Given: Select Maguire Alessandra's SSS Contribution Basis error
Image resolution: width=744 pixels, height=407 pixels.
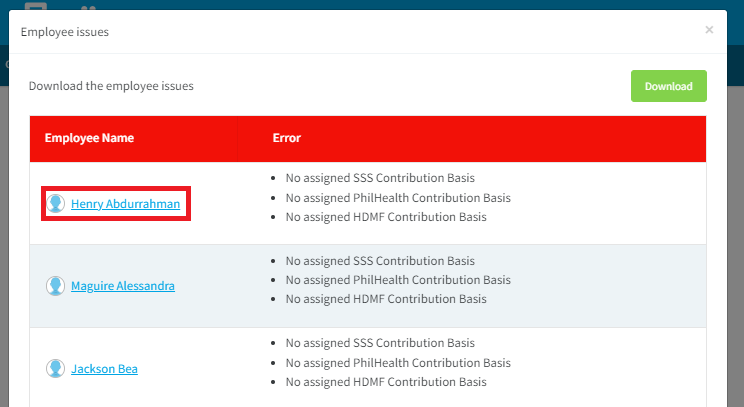Looking at the screenshot, I should click(380, 261).
